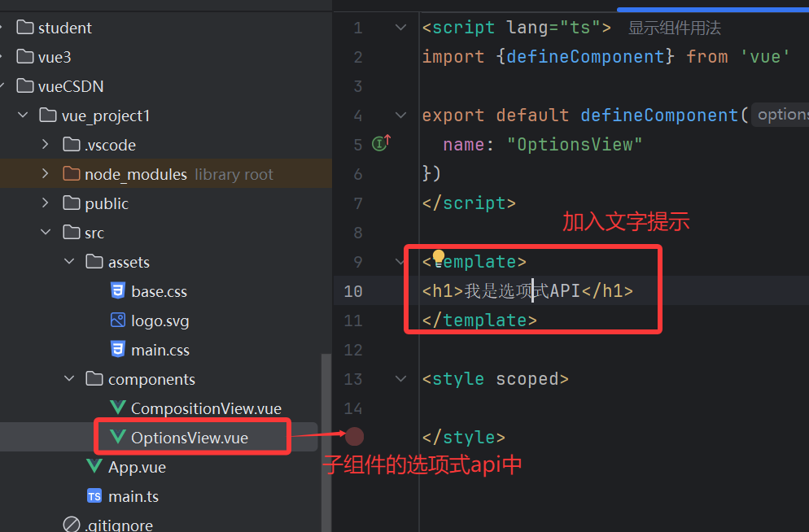Click line number 12 in the gutter
This screenshot has width=809, height=532.
353,350
